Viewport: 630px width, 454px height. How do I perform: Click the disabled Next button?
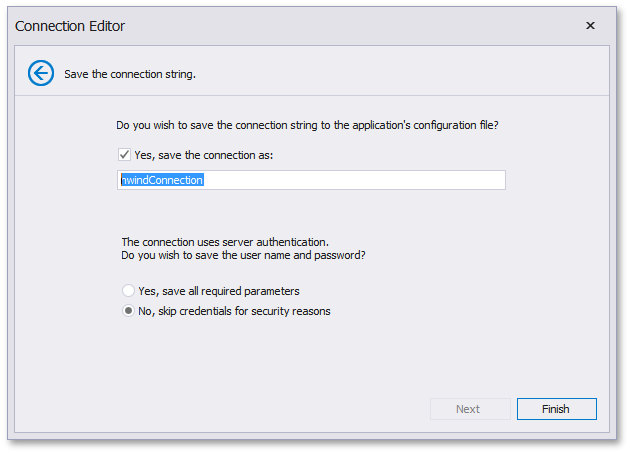470,409
